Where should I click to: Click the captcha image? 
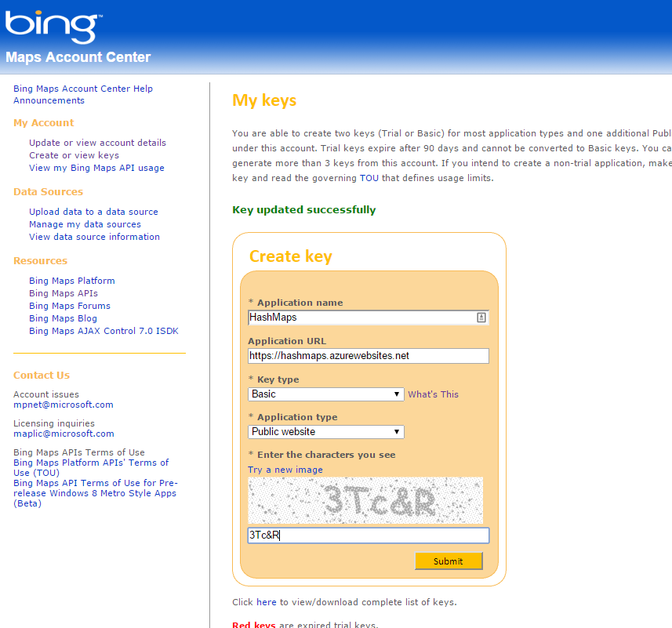click(365, 500)
